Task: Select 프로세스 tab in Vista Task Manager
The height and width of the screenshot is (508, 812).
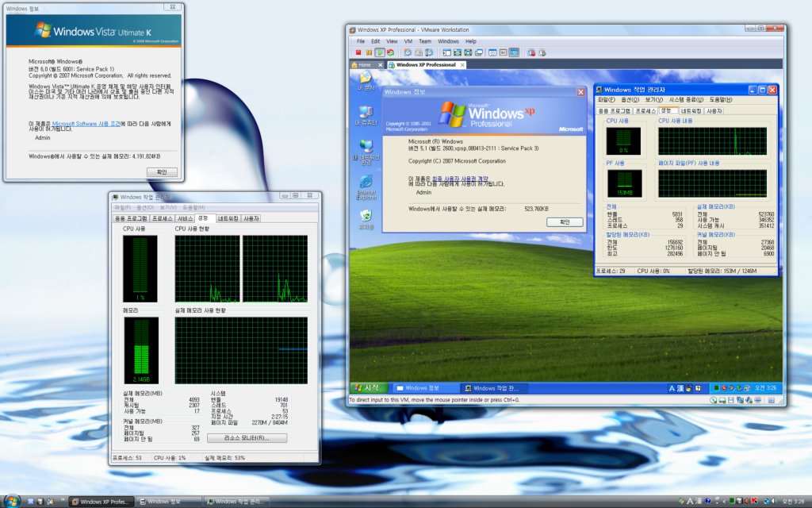Action: click(163, 219)
